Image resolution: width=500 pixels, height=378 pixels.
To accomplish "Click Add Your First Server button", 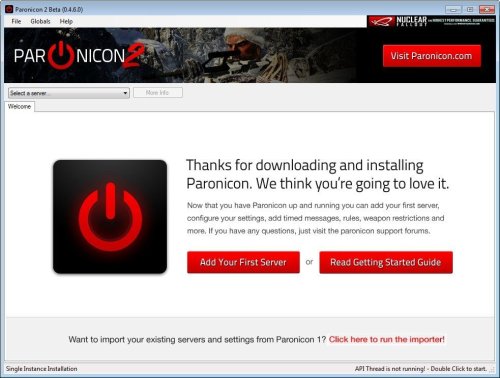I will point(243,262).
